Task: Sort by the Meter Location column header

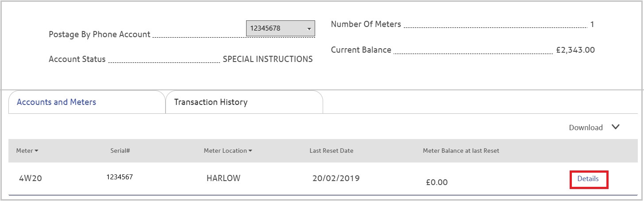Action: pyautogui.click(x=225, y=151)
